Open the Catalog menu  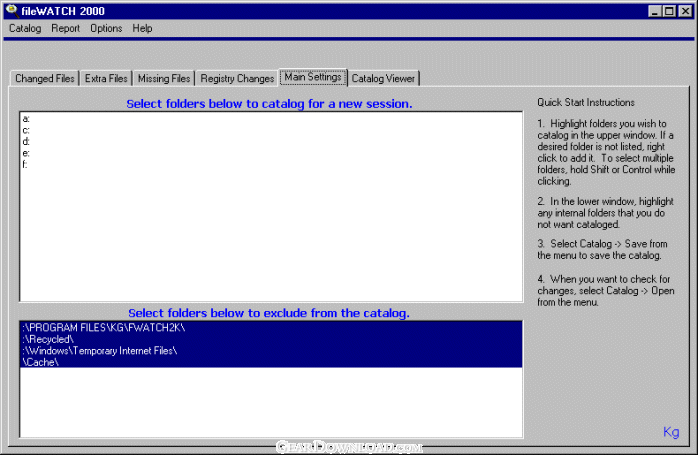pyautogui.click(x=25, y=28)
